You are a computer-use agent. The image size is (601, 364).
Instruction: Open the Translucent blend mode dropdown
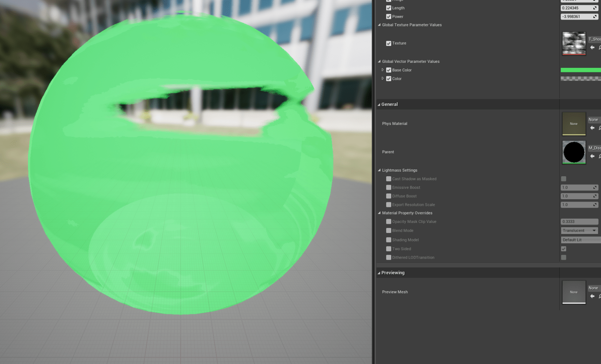tap(579, 231)
